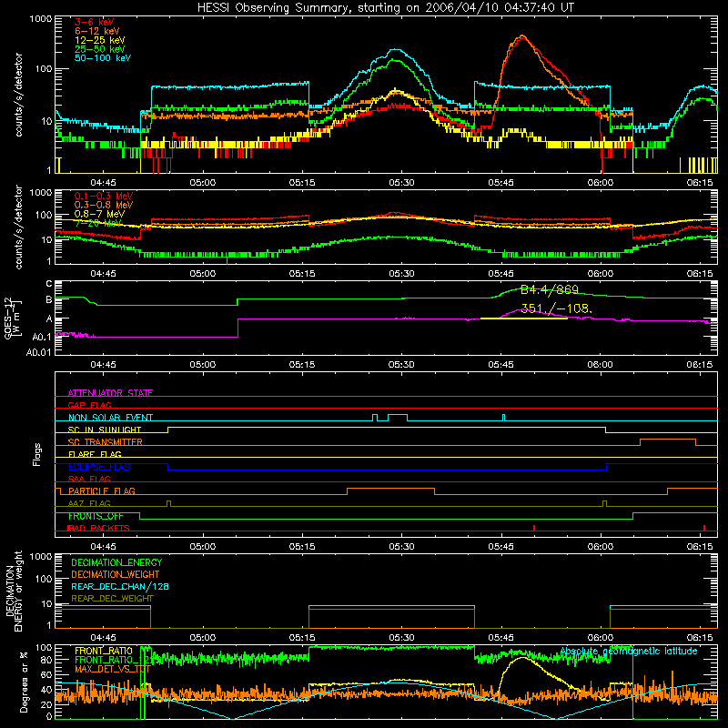Click the REAR_DEC_CHAN/128 legend label

tap(120, 586)
